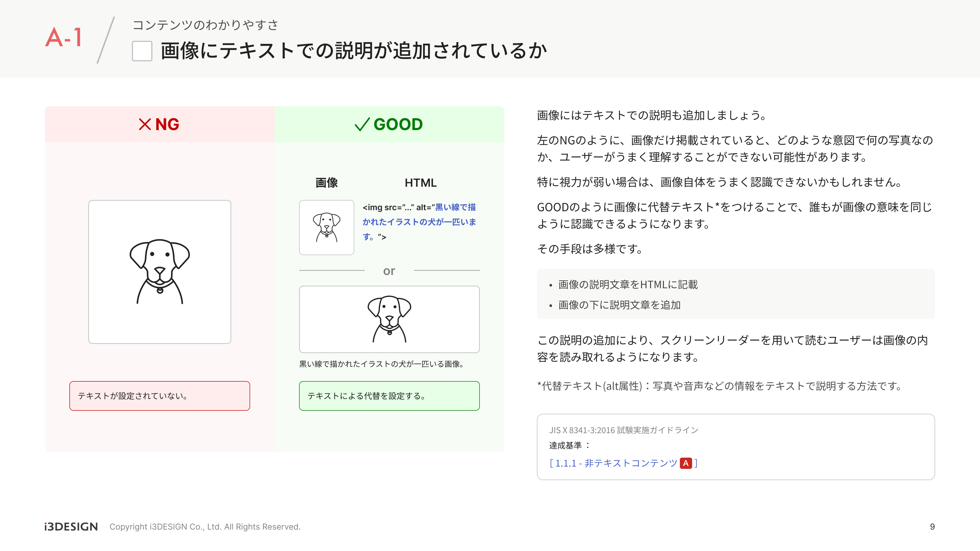
Task: Select the small dog thumbnail under 画像 heading
Action: pyautogui.click(x=326, y=227)
